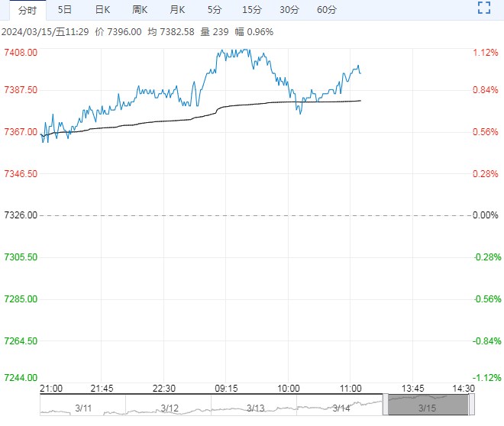Select the 5分 interval tab
504x426 pixels.
coord(215,10)
